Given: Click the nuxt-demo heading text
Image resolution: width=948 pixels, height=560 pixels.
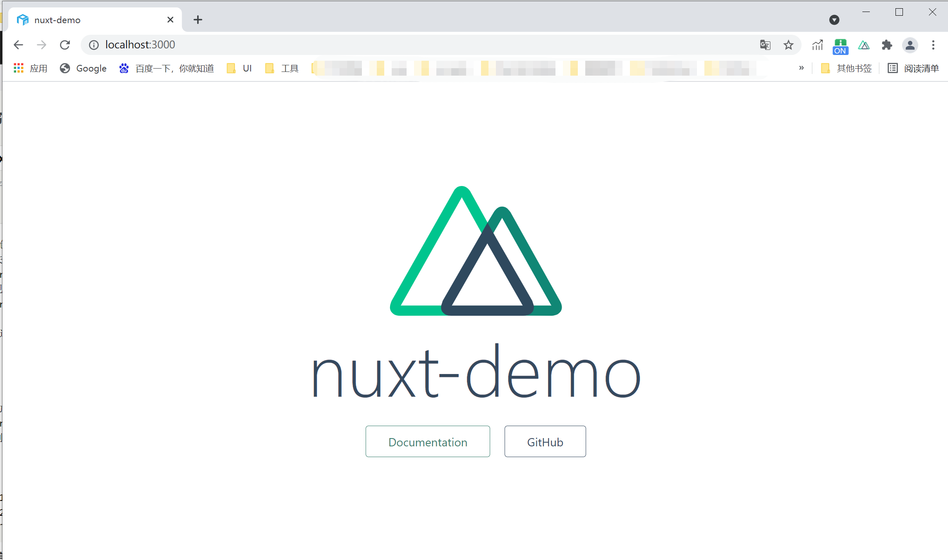Looking at the screenshot, I should tap(476, 371).
